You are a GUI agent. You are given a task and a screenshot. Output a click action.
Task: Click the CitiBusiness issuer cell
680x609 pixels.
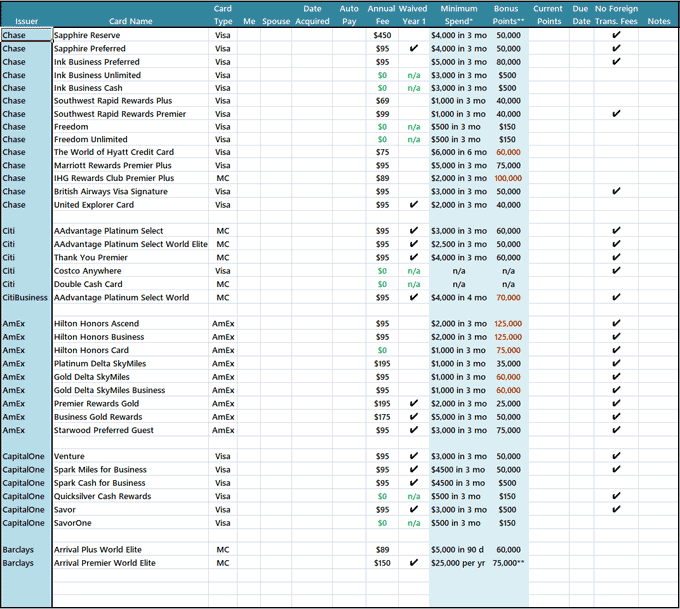[x=26, y=298]
